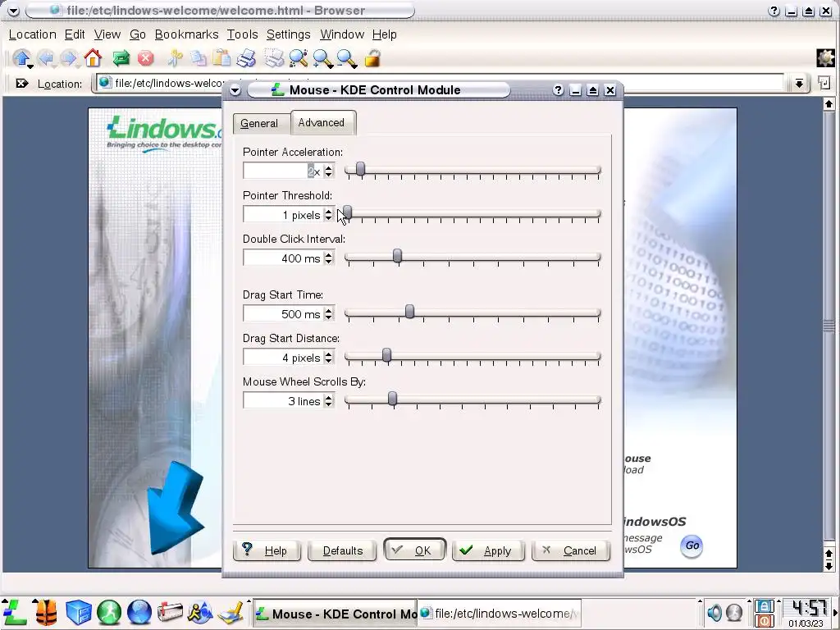
Task: Switch to the General tab
Action: click(261, 123)
